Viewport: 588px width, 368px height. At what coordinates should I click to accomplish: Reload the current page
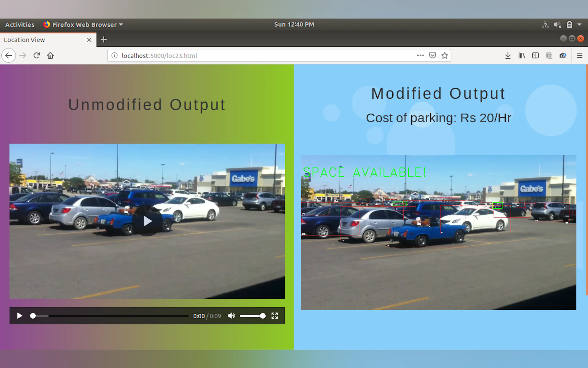37,55
